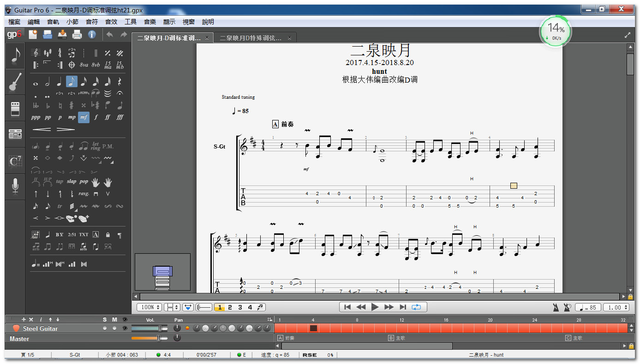Select voice 1 in the voice selector
Screen dimensions: 640x364
point(220,307)
